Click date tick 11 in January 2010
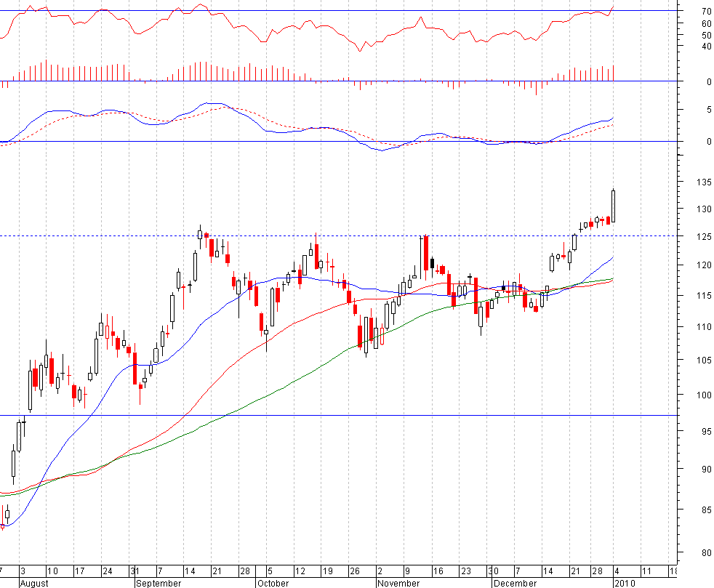 [x=646, y=571]
